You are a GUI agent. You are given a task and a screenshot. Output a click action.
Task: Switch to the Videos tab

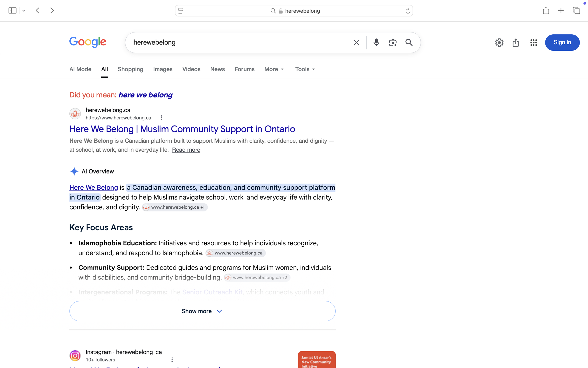tap(191, 69)
